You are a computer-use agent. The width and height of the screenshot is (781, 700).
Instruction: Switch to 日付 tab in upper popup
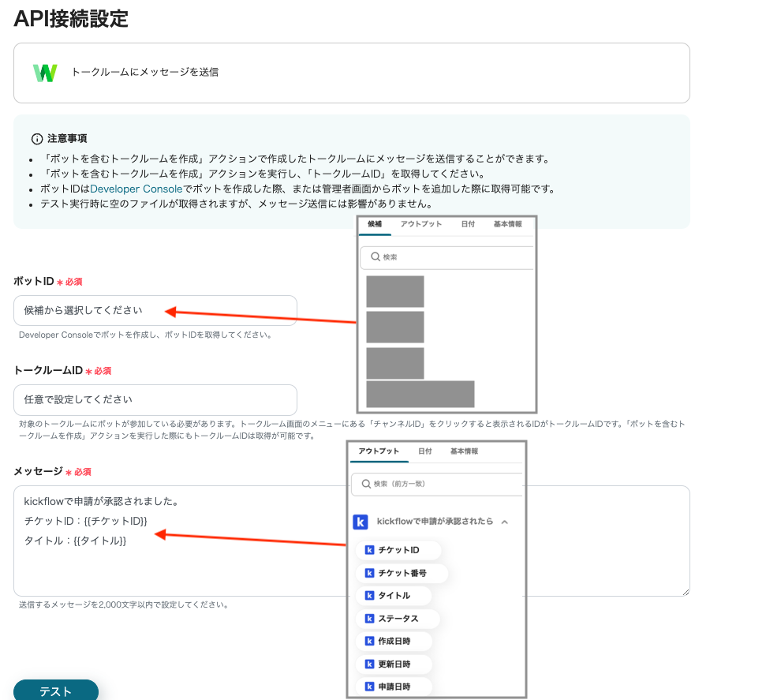[x=468, y=224]
